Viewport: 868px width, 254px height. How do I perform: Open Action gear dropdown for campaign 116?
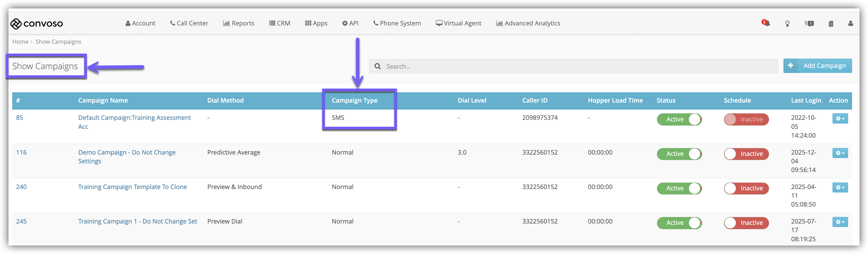click(x=840, y=153)
